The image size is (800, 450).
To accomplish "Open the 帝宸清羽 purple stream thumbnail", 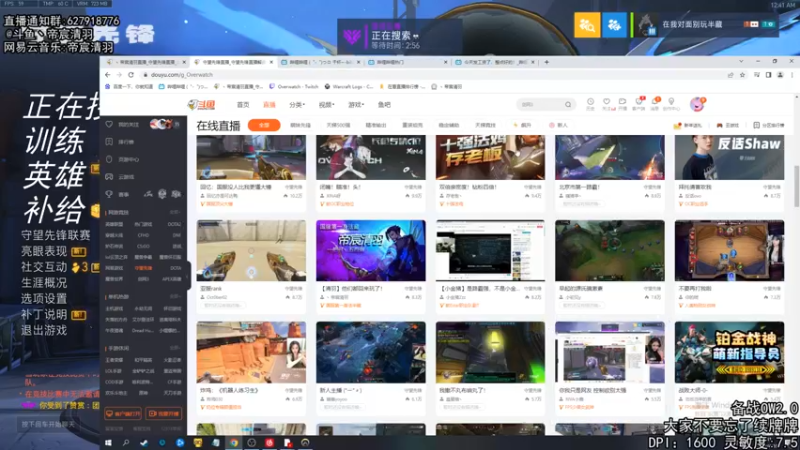I will (x=370, y=251).
